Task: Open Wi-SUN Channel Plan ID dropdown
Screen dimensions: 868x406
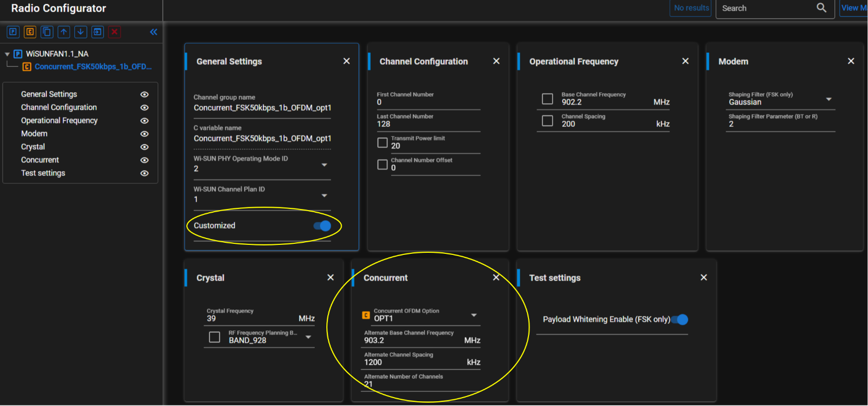Action: click(324, 195)
